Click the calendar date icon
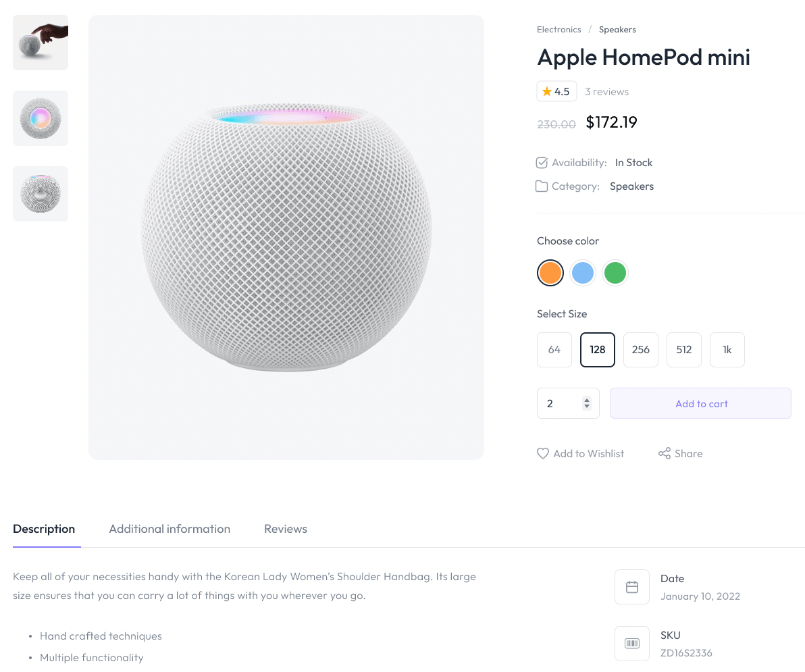This screenshot has height=672, width=805. click(x=632, y=587)
